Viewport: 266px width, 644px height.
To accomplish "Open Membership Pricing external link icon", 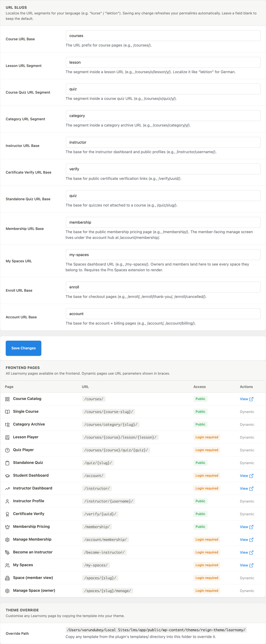I will click(251, 527).
